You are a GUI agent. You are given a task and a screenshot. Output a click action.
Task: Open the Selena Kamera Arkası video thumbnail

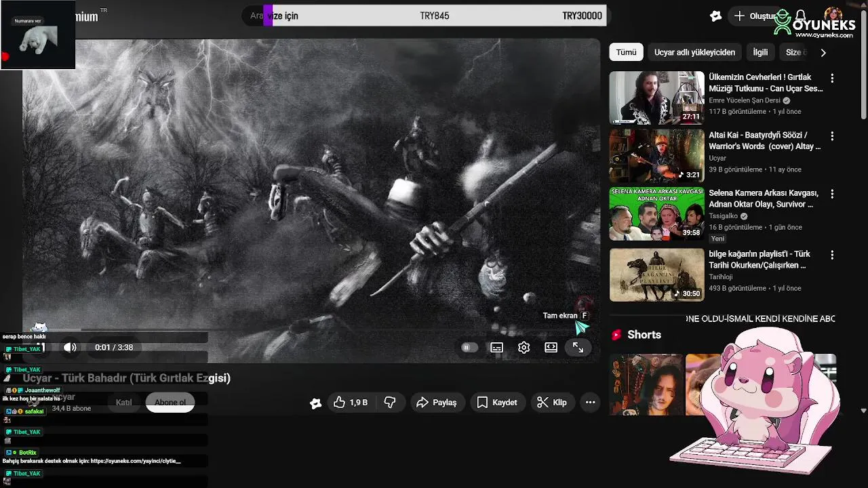(x=656, y=214)
